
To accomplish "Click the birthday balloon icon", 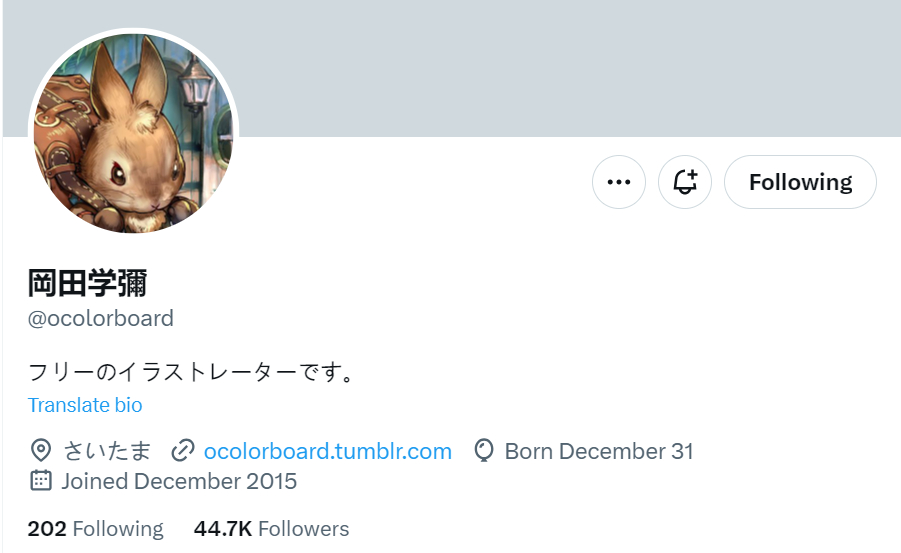I will coord(484,451).
